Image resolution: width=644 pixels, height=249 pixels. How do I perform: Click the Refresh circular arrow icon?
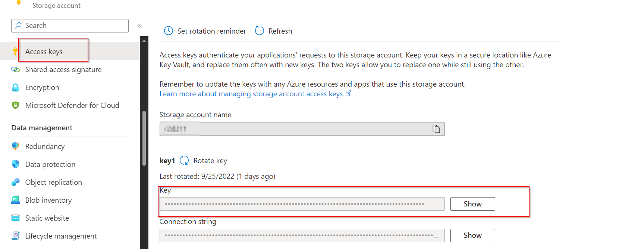pyautogui.click(x=260, y=31)
